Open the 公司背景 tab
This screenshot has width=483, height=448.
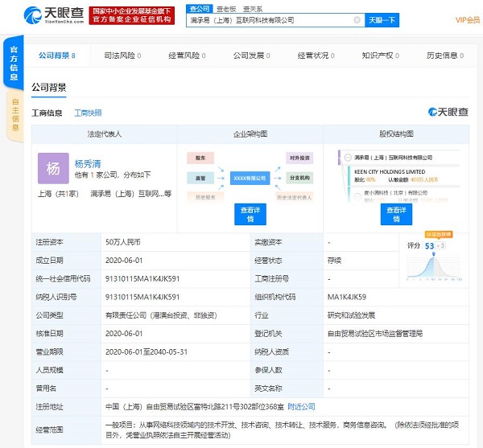(x=56, y=55)
